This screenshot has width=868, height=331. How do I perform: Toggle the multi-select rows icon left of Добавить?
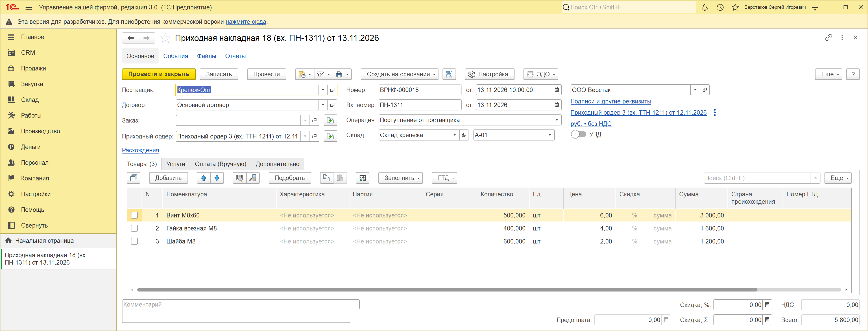(133, 178)
